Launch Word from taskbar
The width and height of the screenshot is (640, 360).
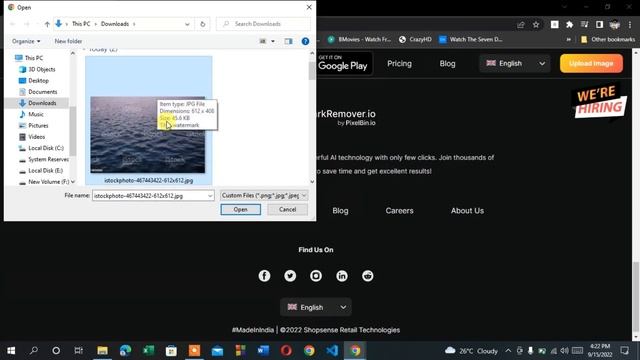pyautogui.click(x=263, y=351)
